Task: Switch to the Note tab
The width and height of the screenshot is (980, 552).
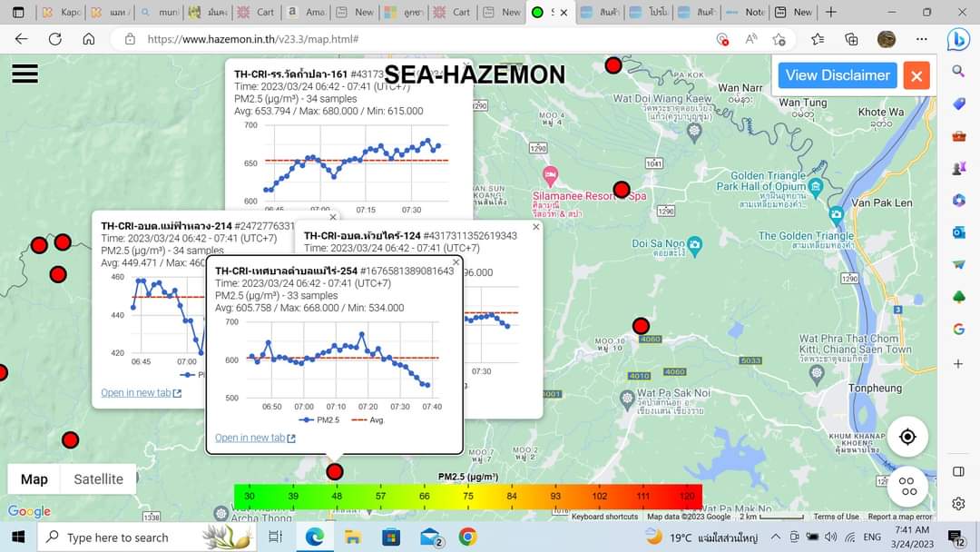Action: 746,12
